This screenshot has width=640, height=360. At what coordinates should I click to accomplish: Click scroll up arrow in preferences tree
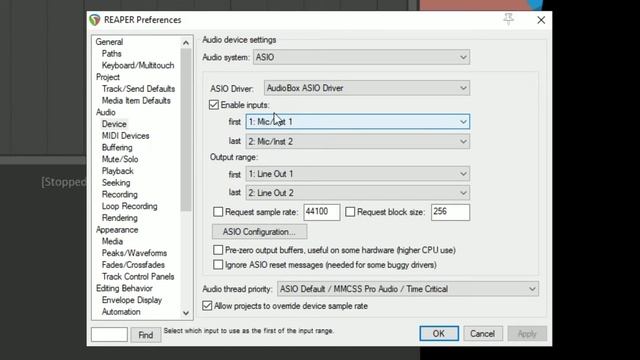(186, 42)
